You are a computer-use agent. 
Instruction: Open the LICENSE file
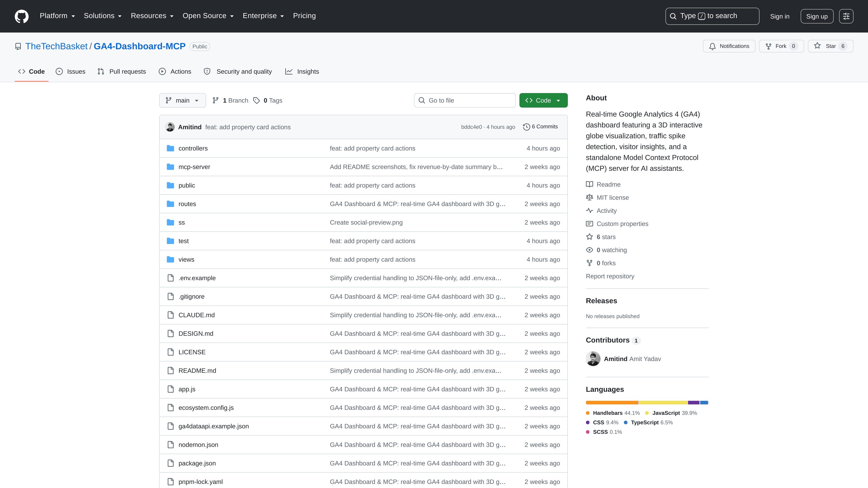192,352
